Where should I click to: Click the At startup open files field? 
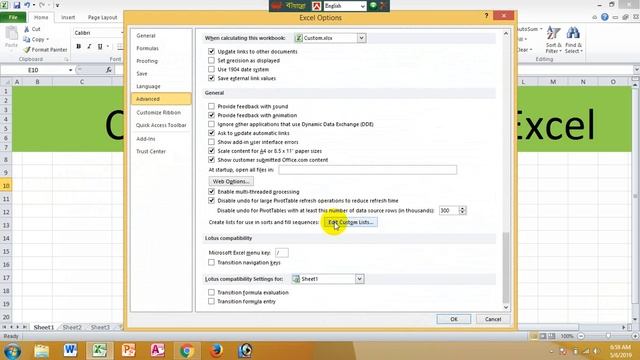point(367,169)
